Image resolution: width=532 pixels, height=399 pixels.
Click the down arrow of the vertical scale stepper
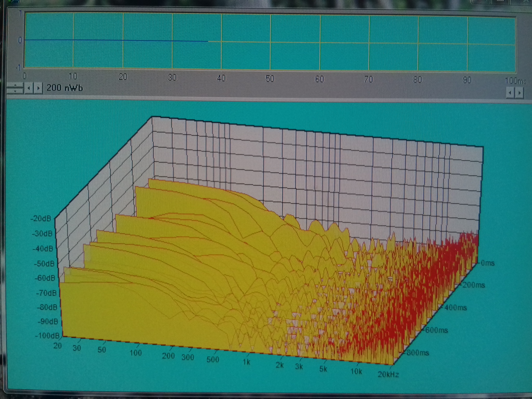click(15, 91)
